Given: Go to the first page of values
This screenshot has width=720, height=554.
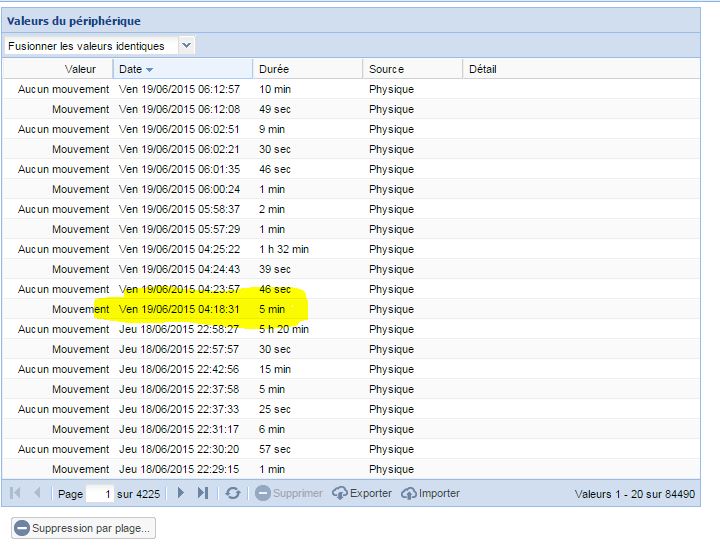Looking at the screenshot, I should click(x=15, y=493).
